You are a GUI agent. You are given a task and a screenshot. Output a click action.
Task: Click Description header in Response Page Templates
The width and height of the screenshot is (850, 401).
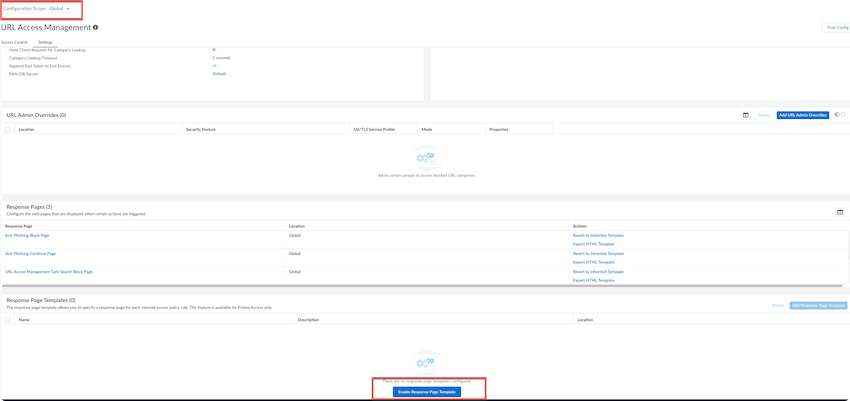(308, 320)
